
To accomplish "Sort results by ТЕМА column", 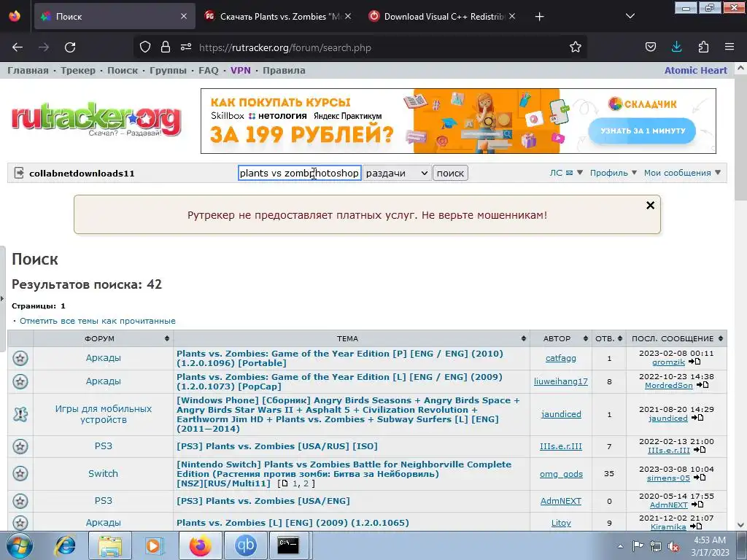I will pyautogui.click(x=352, y=338).
